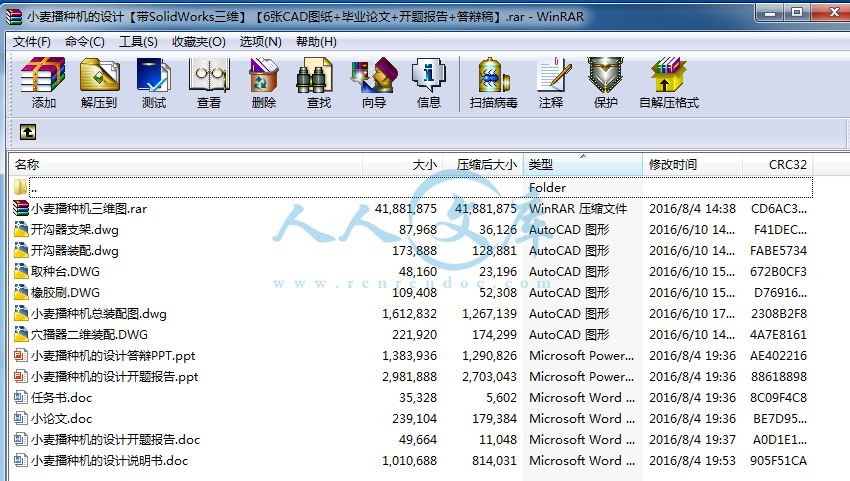Open the Help (帮助) menu

(316, 42)
